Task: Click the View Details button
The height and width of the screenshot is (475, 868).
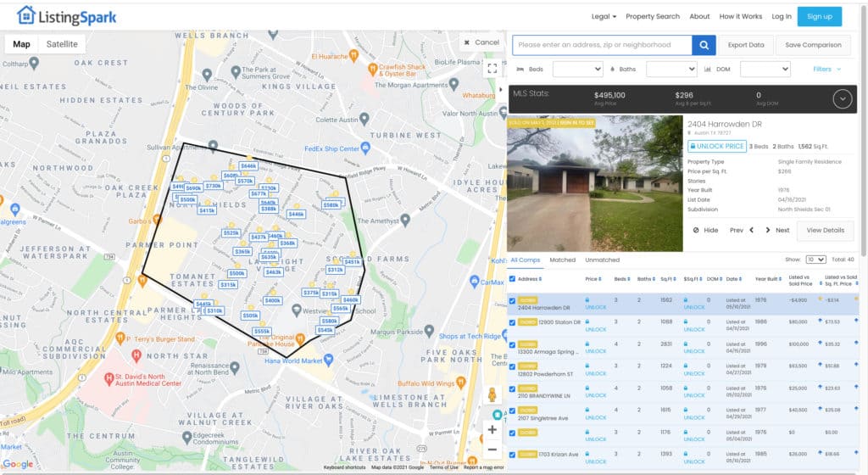Action: point(825,231)
